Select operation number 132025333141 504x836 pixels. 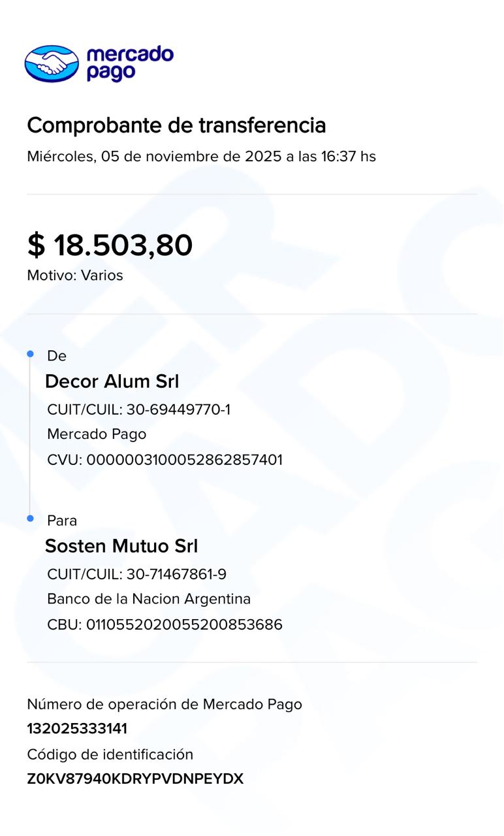pyautogui.click(x=77, y=729)
